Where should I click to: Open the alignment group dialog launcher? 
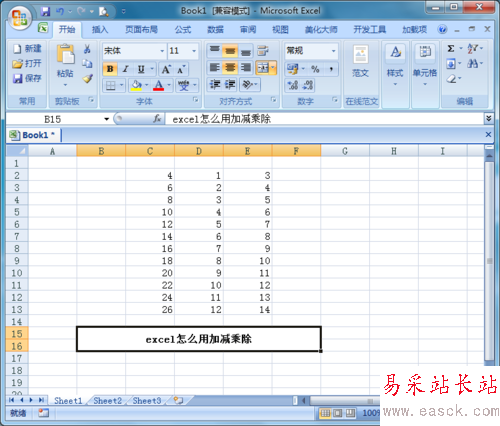point(273,100)
